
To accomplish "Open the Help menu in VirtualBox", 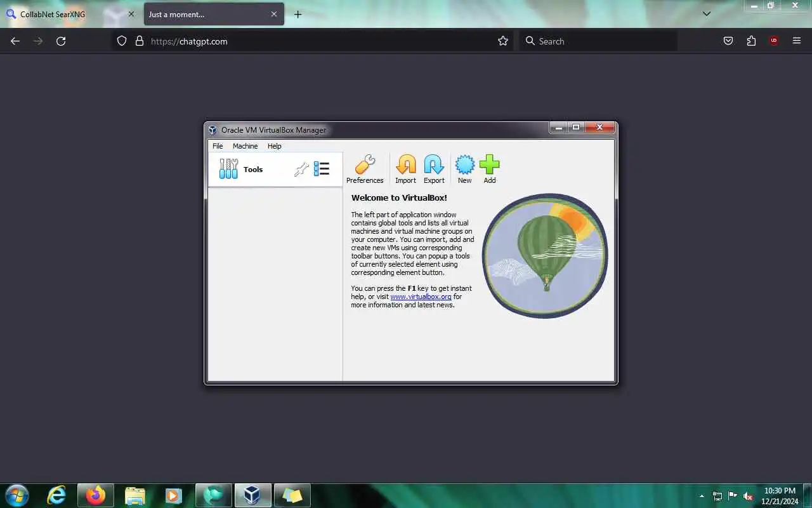I will coord(274,146).
